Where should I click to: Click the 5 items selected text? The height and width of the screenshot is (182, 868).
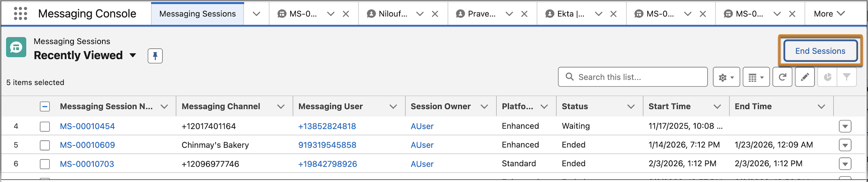point(35,83)
